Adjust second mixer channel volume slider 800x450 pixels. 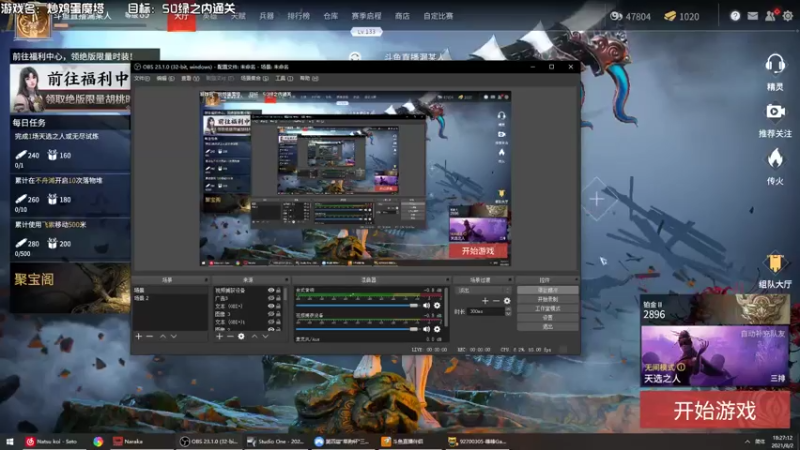pos(357,329)
